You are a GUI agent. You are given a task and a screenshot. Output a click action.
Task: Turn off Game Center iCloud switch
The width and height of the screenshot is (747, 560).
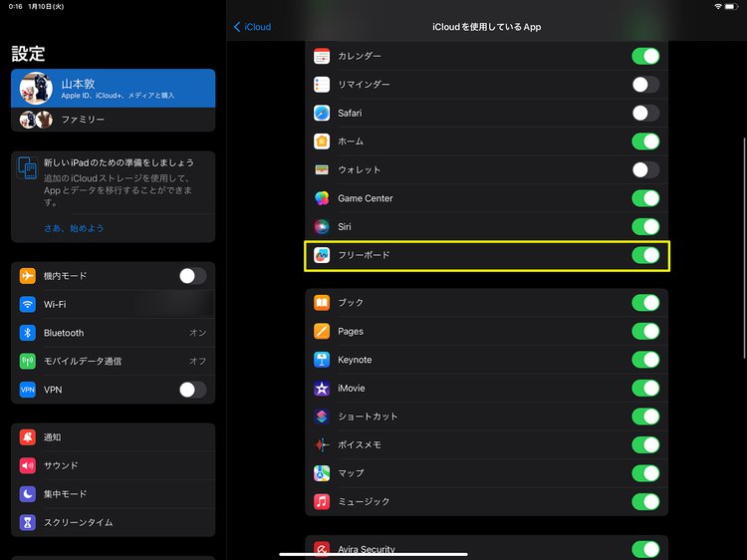645,198
